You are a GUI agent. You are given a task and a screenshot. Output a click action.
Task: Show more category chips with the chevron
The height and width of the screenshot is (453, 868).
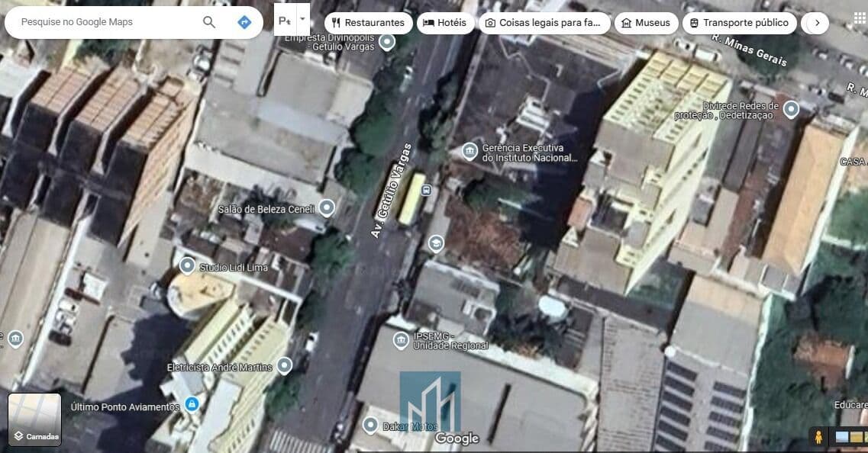coord(817,23)
